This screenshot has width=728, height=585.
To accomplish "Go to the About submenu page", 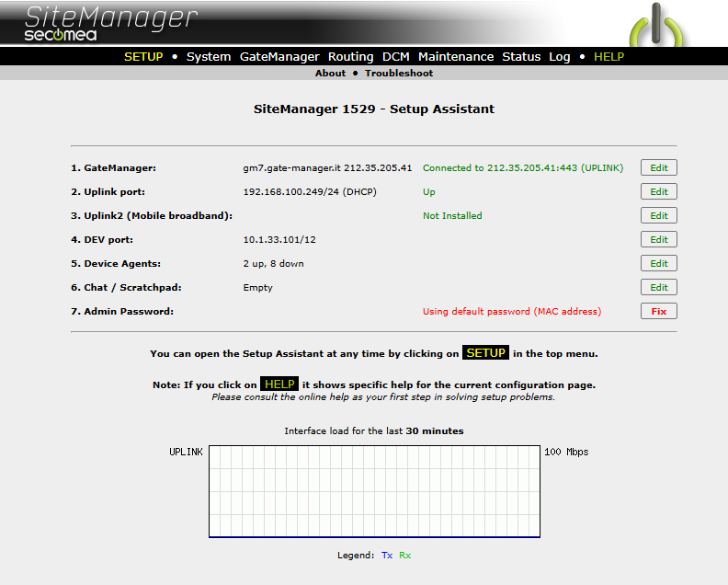I will [330, 73].
